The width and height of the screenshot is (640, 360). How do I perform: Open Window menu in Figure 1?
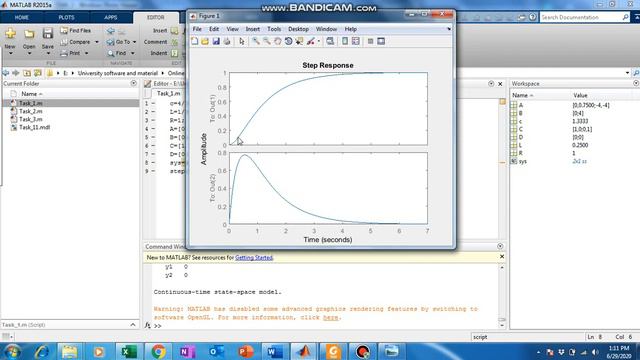tap(326, 29)
